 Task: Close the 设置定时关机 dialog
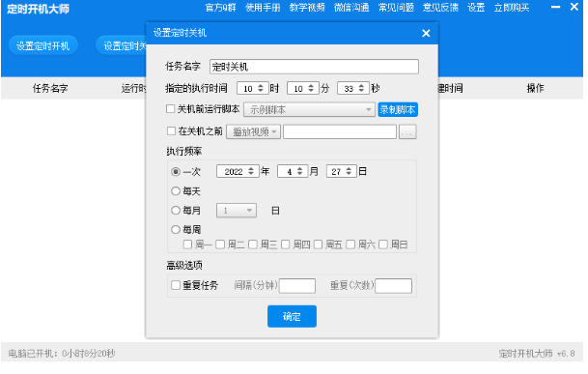[426, 34]
